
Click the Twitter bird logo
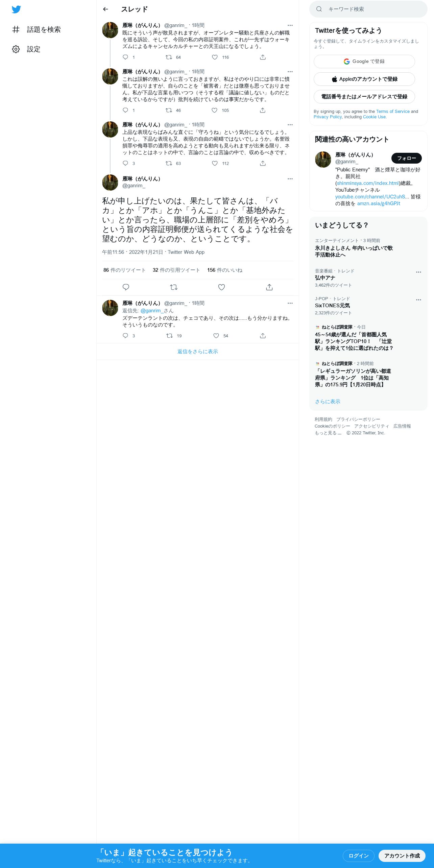click(16, 9)
